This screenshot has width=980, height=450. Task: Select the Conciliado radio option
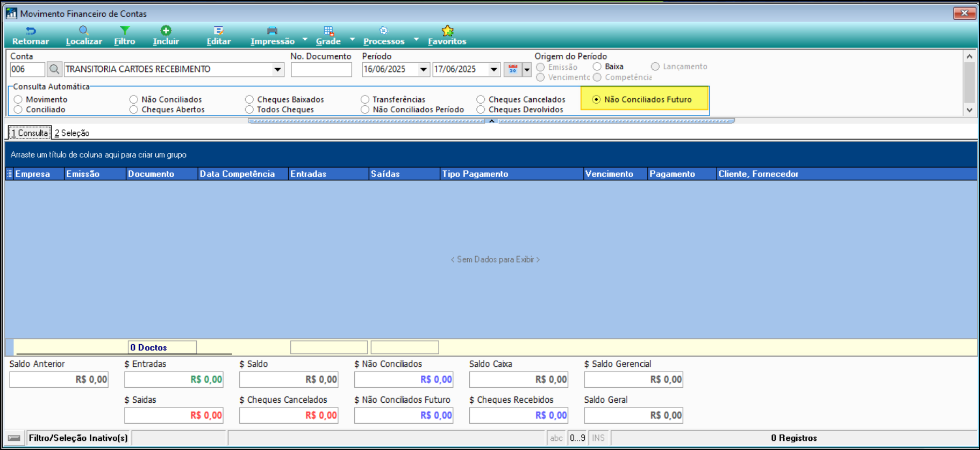[x=18, y=110]
